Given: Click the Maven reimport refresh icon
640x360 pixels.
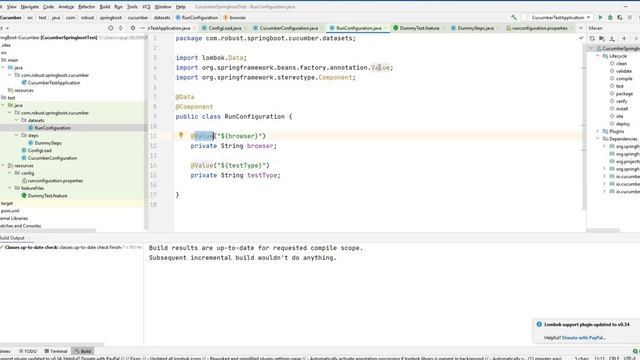Looking at the screenshot, I should click(x=592, y=38).
